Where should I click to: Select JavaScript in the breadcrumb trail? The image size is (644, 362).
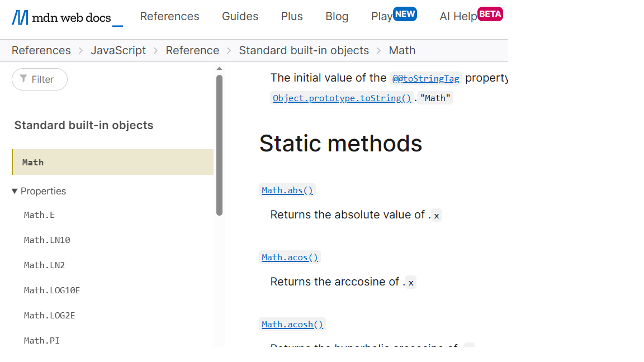[x=118, y=50]
